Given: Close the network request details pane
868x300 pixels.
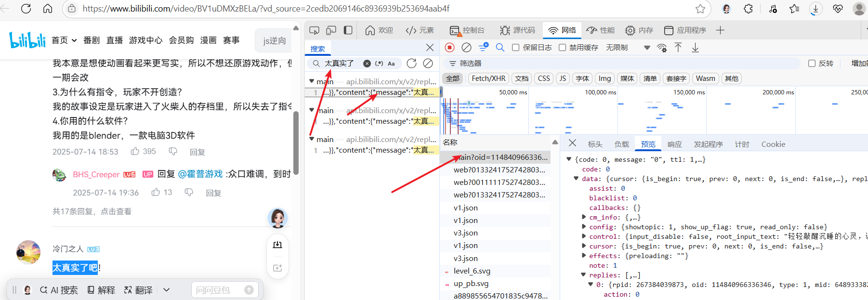Looking at the screenshot, I should coord(572,143).
